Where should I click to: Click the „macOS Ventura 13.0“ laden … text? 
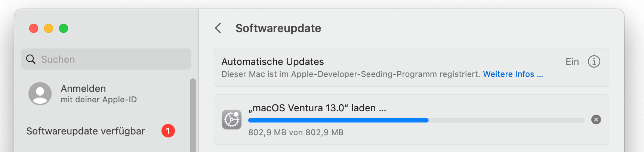(x=317, y=108)
